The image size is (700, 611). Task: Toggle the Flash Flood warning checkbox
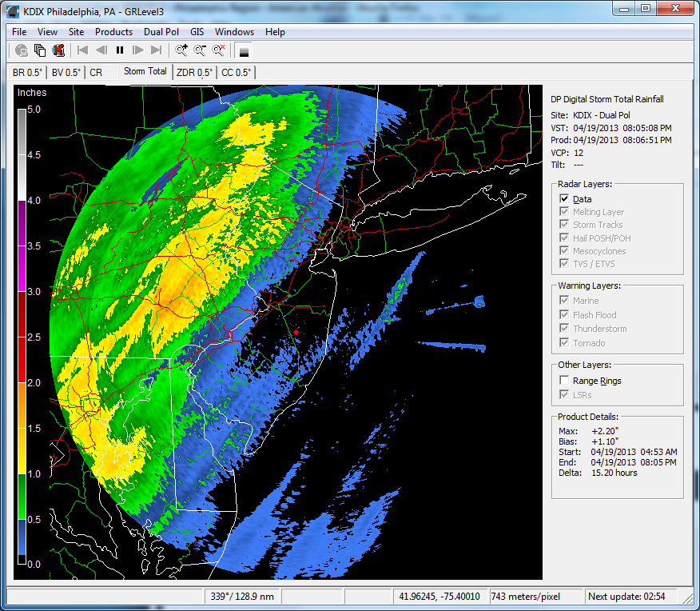(x=564, y=314)
